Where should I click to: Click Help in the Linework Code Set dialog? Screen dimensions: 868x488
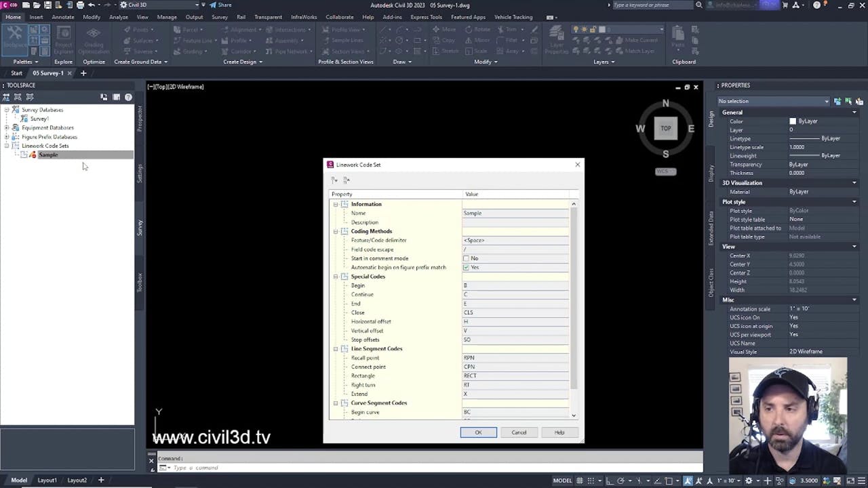[x=559, y=432]
